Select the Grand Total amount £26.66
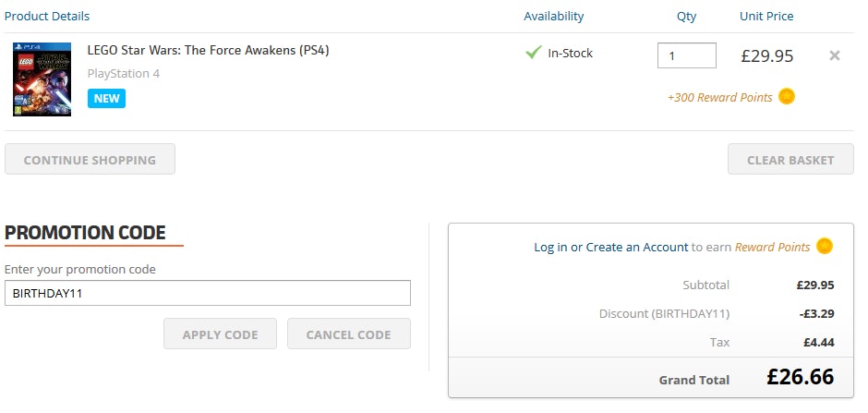868x413 pixels. point(800,377)
